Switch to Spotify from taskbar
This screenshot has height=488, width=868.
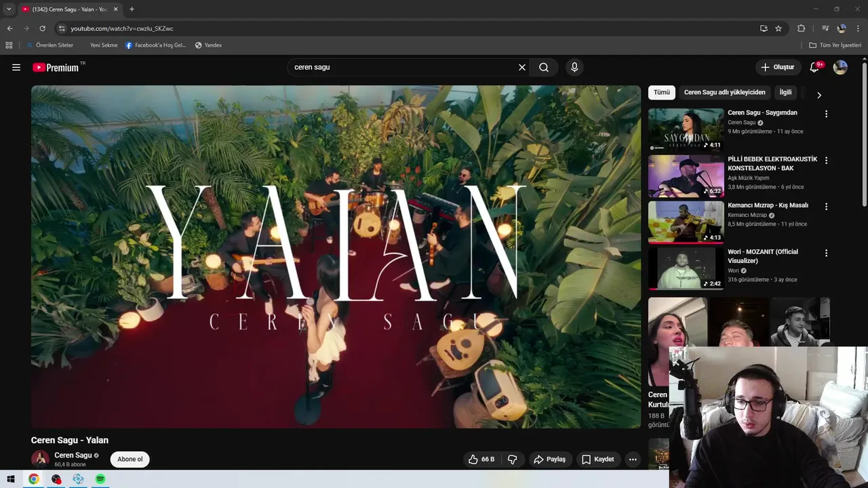(x=100, y=479)
